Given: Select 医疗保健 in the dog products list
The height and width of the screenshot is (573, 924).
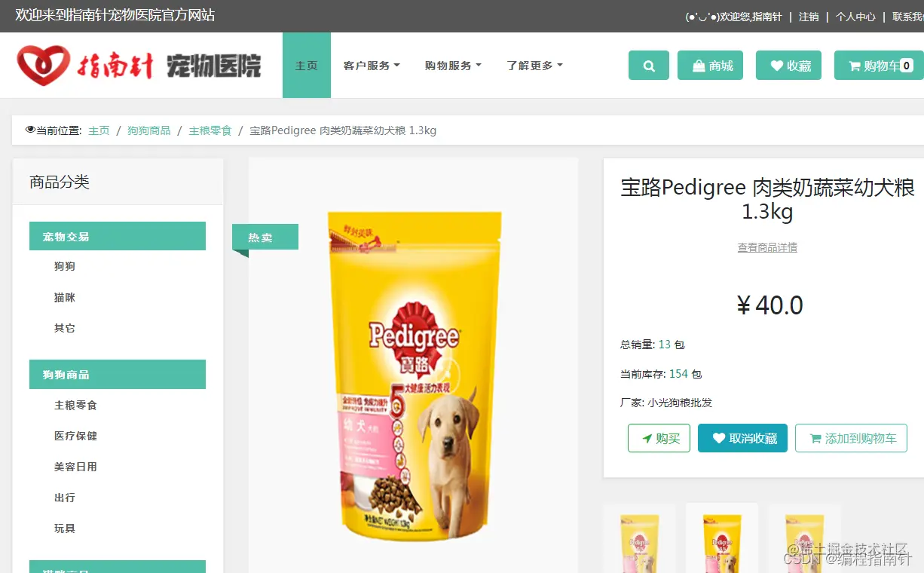Looking at the screenshot, I should point(75,436).
